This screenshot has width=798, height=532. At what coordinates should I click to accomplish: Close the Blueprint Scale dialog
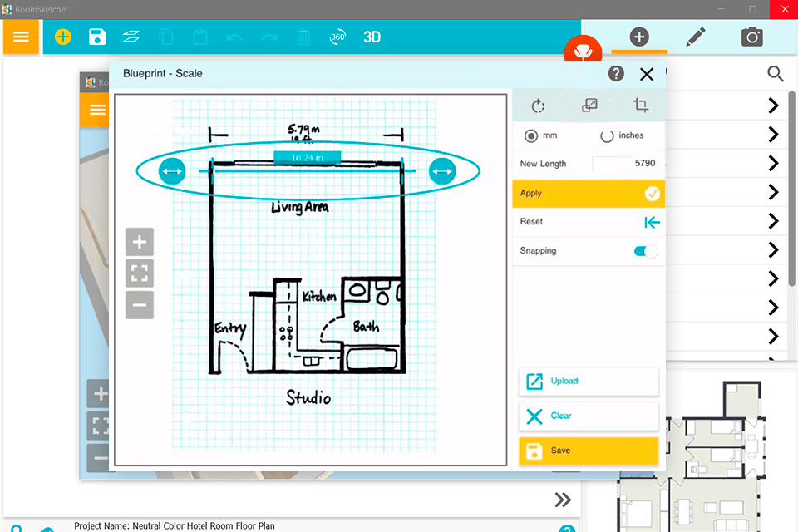(647, 74)
